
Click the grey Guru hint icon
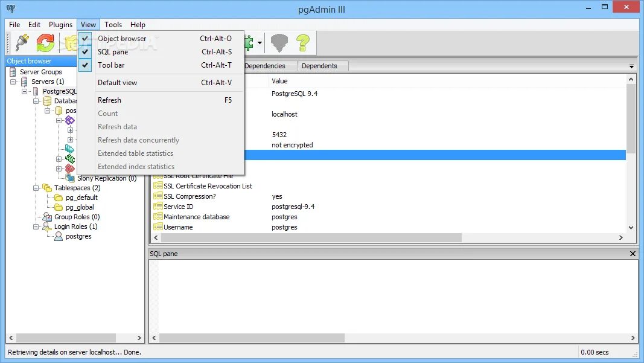click(279, 42)
